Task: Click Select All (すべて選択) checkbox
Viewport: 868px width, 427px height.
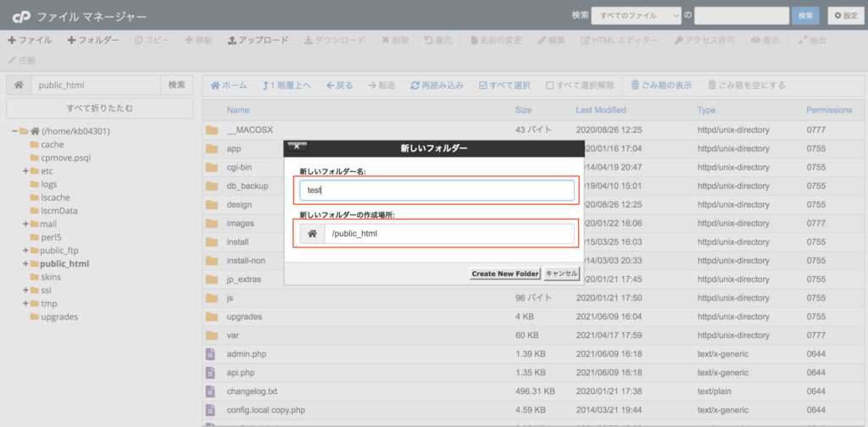Action: pos(504,86)
